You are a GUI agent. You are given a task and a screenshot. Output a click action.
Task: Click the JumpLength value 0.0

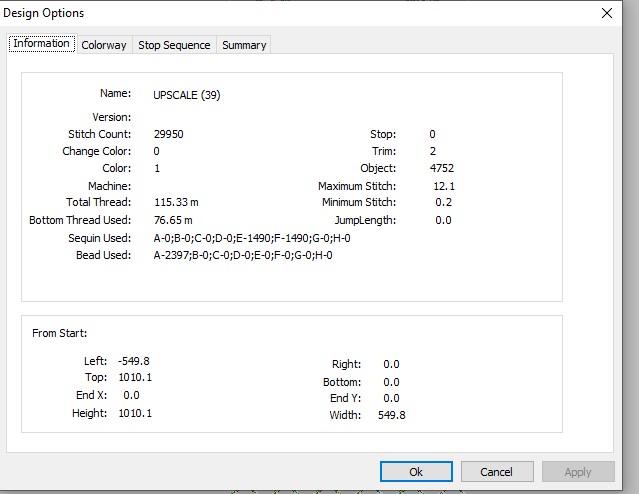443,221
